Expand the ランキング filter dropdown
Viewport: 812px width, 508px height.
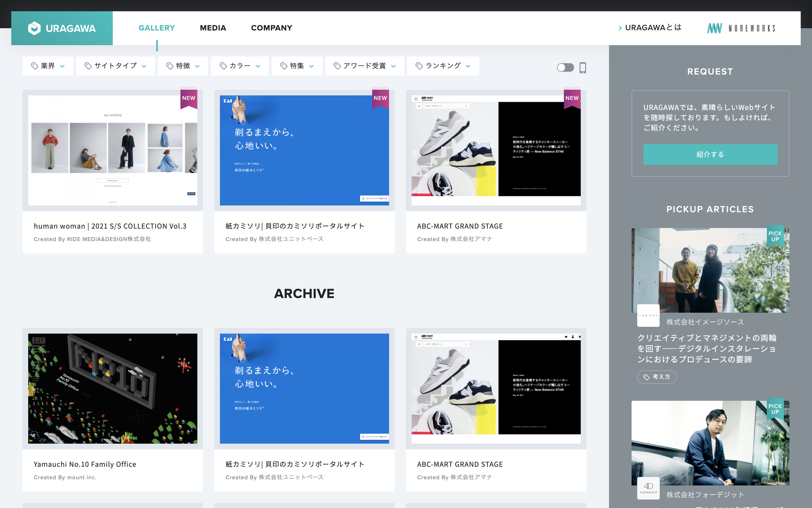tap(443, 66)
